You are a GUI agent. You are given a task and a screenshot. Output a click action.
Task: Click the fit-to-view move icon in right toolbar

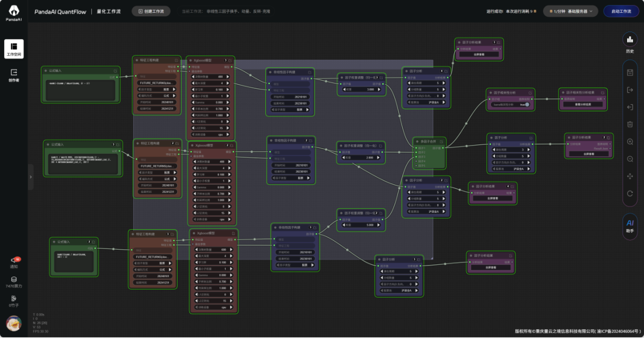click(630, 176)
